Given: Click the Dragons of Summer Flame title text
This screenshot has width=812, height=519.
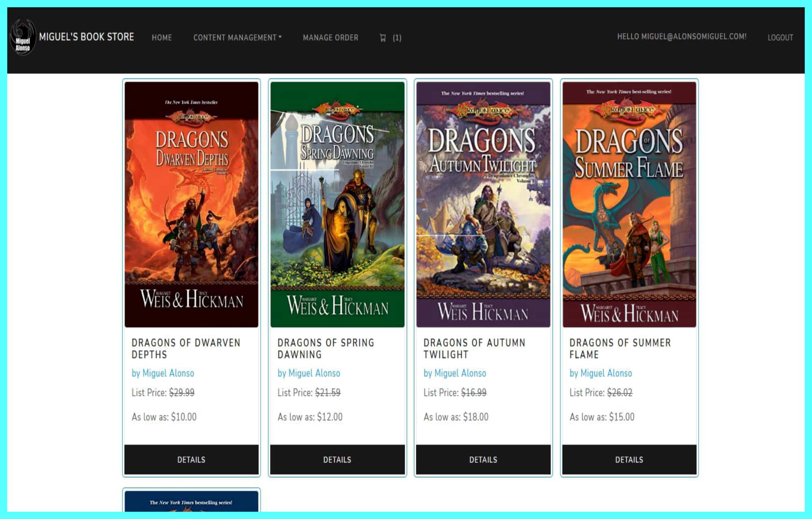Looking at the screenshot, I should (x=620, y=348).
